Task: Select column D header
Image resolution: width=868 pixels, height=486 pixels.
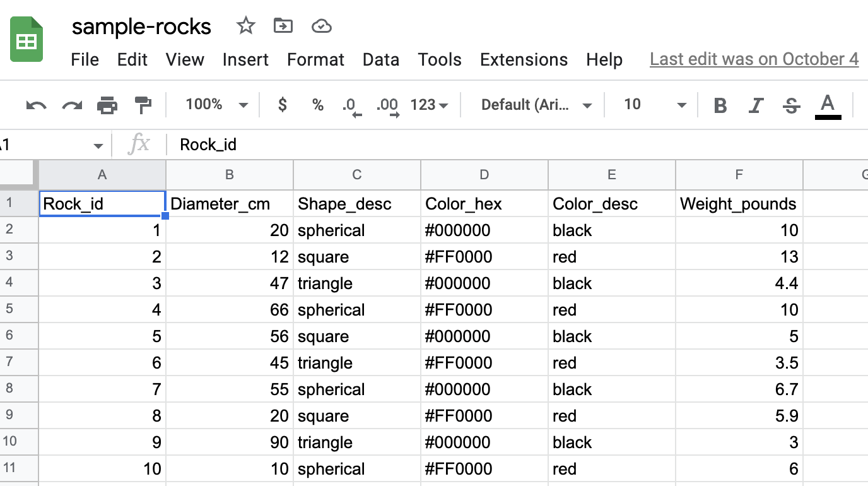Action: coord(484,175)
